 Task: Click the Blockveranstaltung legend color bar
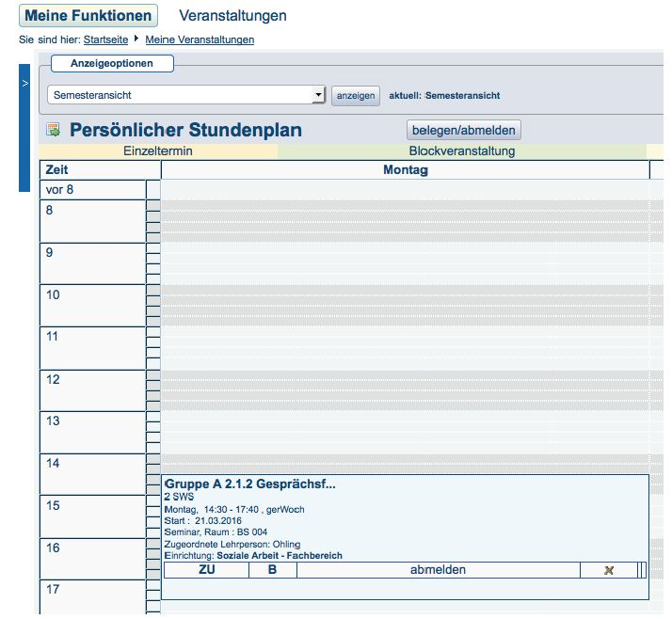(x=461, y=151)
